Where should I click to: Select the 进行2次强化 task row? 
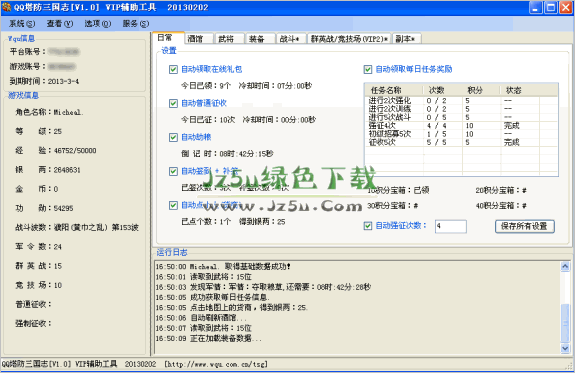(461, 100)
